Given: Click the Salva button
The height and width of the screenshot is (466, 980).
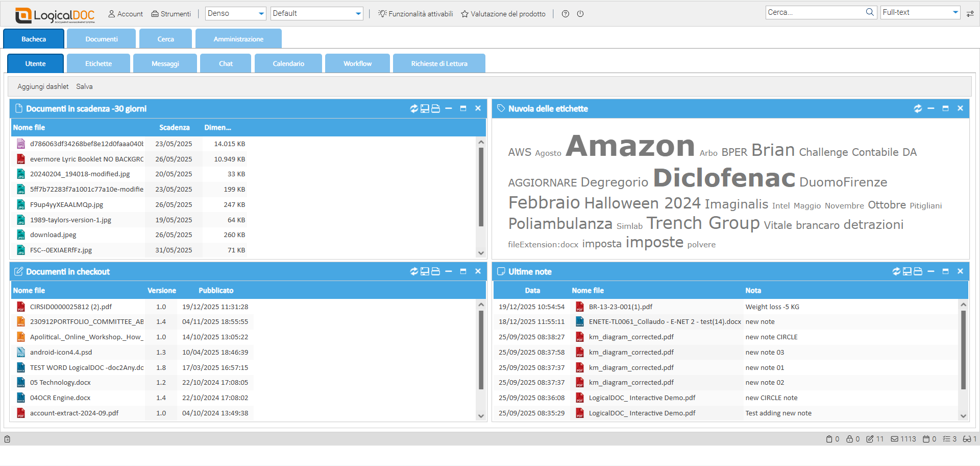Looking at the screenshot, I should pyautogui.click(x=84, y=86).
